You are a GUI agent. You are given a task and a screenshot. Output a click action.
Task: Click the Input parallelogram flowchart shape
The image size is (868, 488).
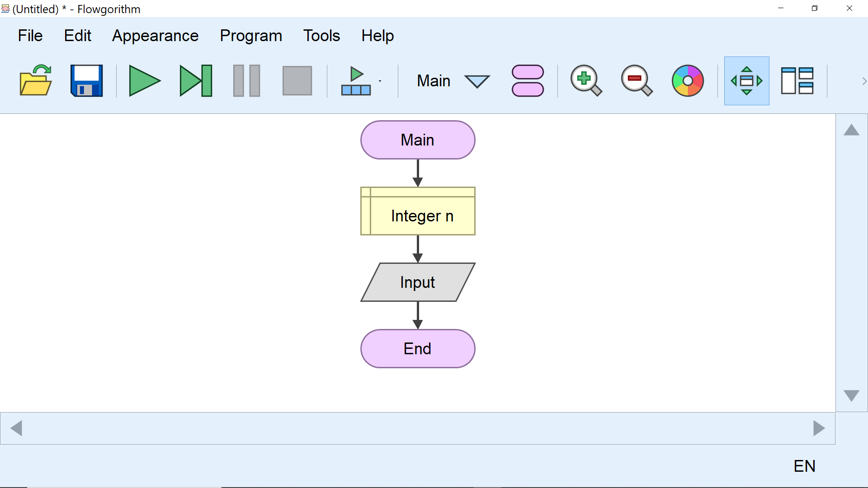pyautogui.click(x=418, y=282)
